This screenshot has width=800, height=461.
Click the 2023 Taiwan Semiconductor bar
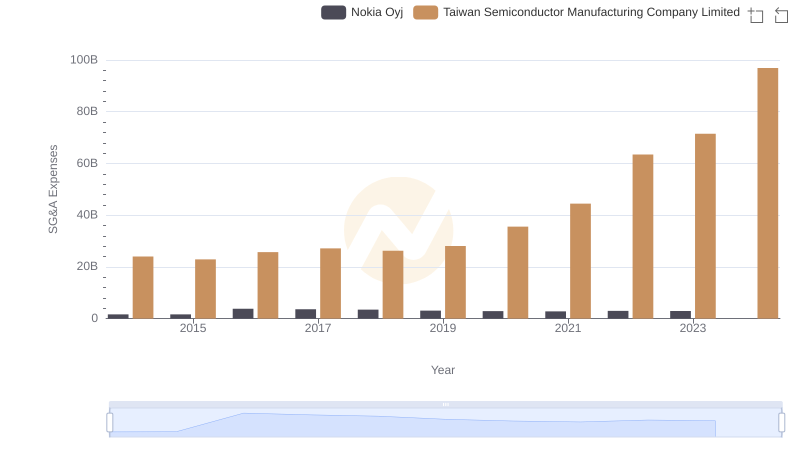(x=705, y=226)
